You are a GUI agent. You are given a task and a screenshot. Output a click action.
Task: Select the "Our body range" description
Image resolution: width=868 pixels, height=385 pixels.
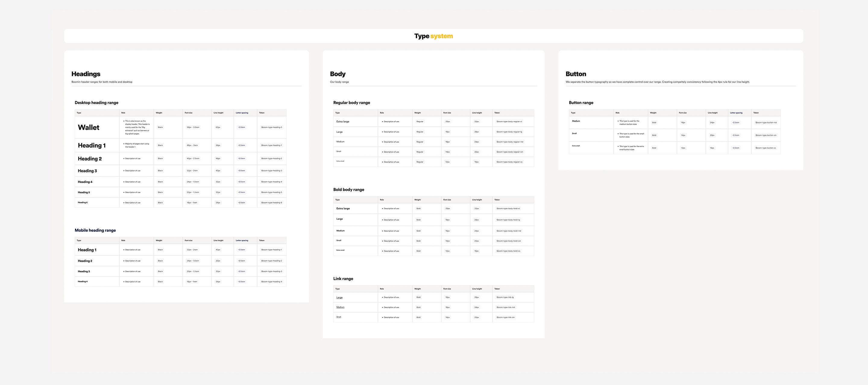click(x=339, y=82)
